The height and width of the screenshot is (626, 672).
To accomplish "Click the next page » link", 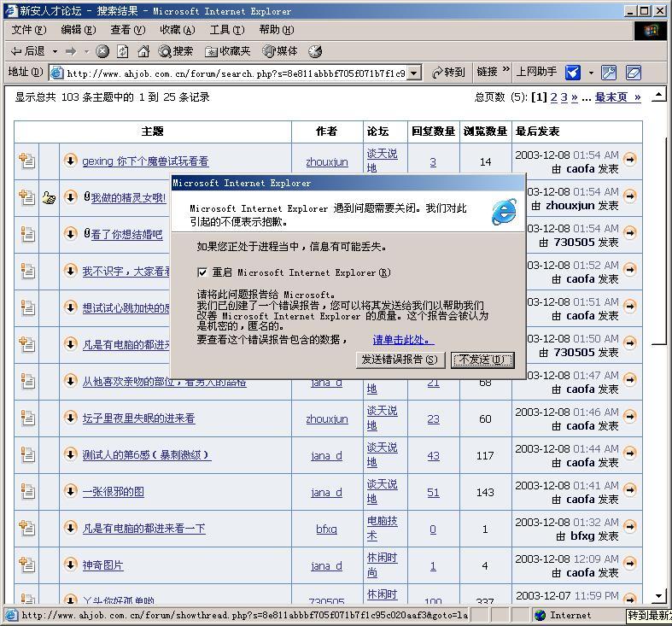I will [575, 97].
